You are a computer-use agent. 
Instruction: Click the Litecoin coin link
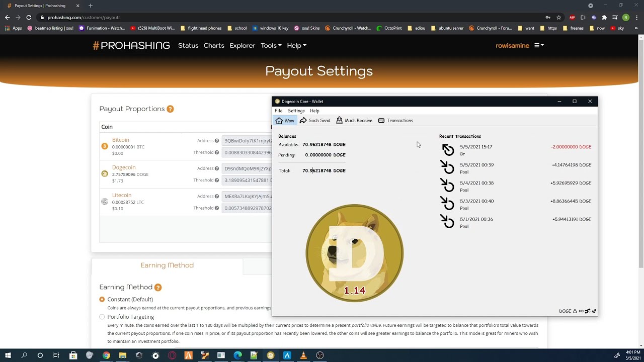(x=122, y=195)
